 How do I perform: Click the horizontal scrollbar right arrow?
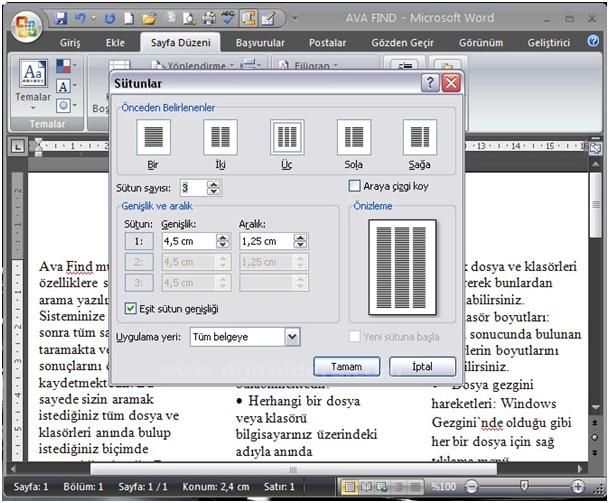click(x=581, y=469)
